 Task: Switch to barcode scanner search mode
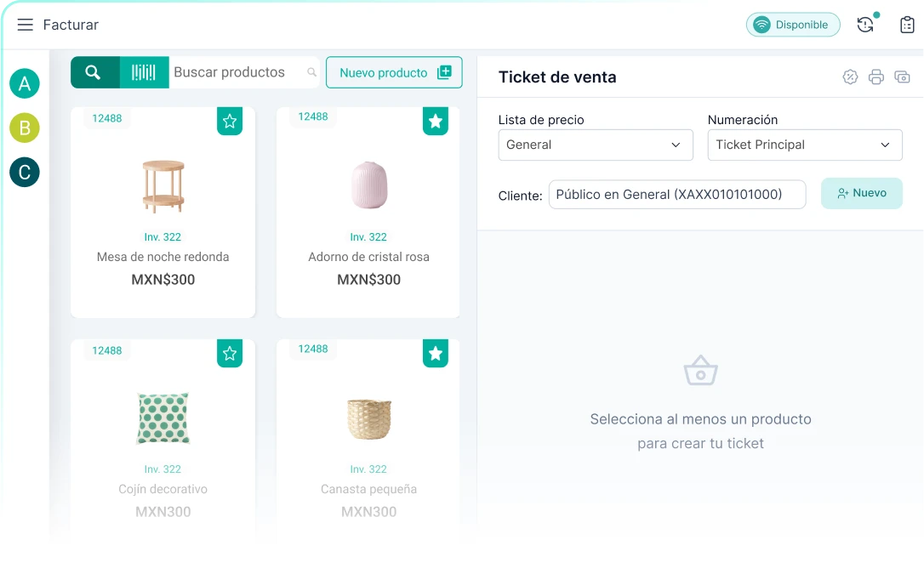click(x=144, y=72)
